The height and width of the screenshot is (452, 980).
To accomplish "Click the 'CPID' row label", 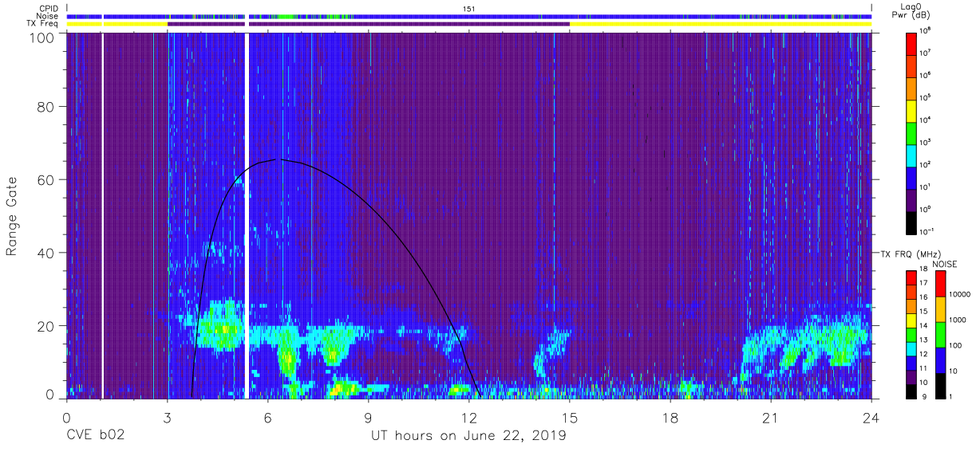I will [x=48, y=7].
